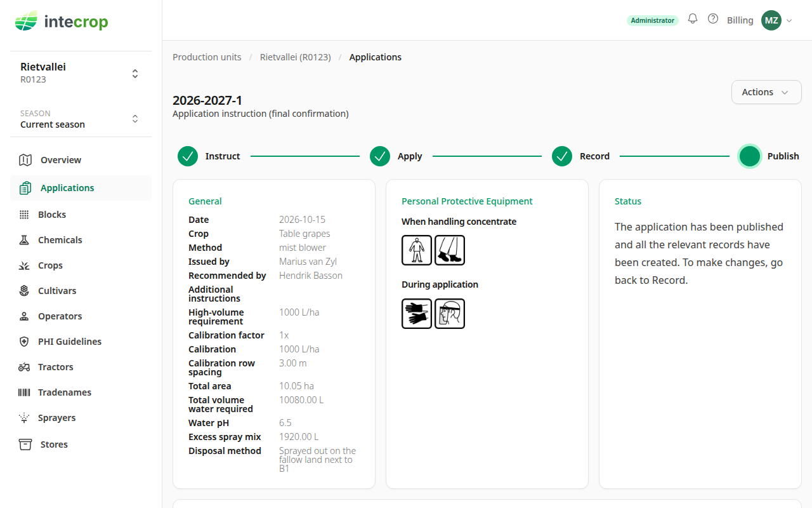Click the total volume value 10080.00 L
812x508 pixels.
[x=301, y=400]
